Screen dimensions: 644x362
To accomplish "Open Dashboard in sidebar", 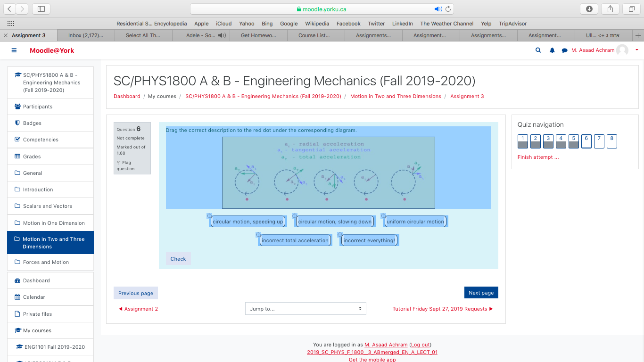I will (x=50, y=280).
